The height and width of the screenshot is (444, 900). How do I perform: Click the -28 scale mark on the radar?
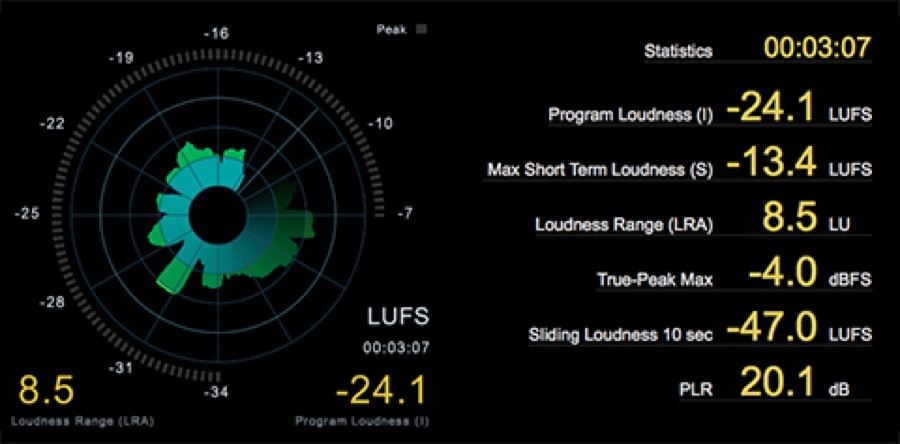coord(52,303)
